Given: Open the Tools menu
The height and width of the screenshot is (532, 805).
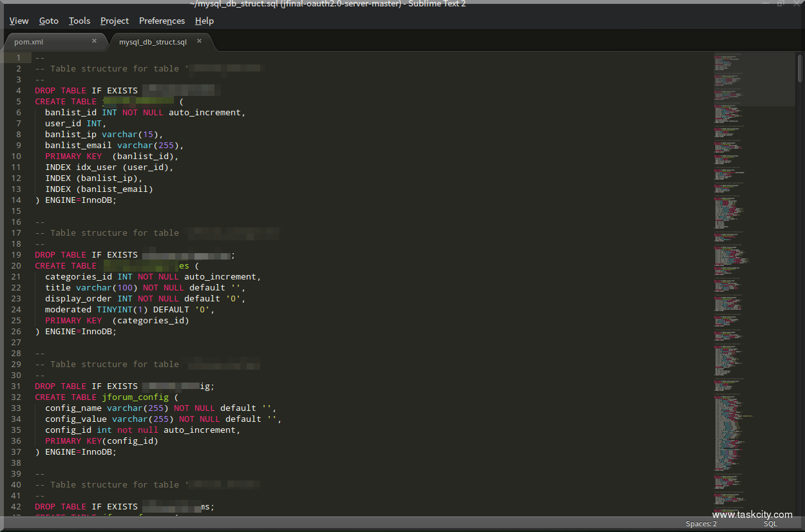Looking at the screenshot, I should (79, 21).
